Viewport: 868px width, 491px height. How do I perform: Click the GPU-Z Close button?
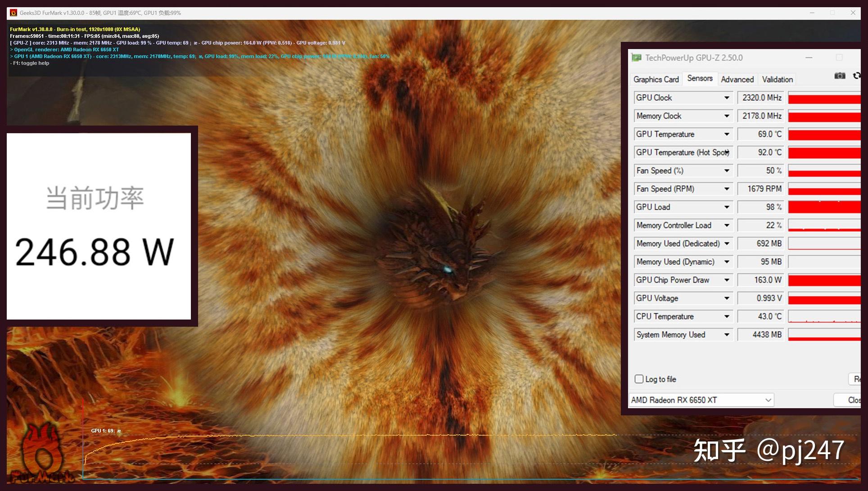point(847,400)
